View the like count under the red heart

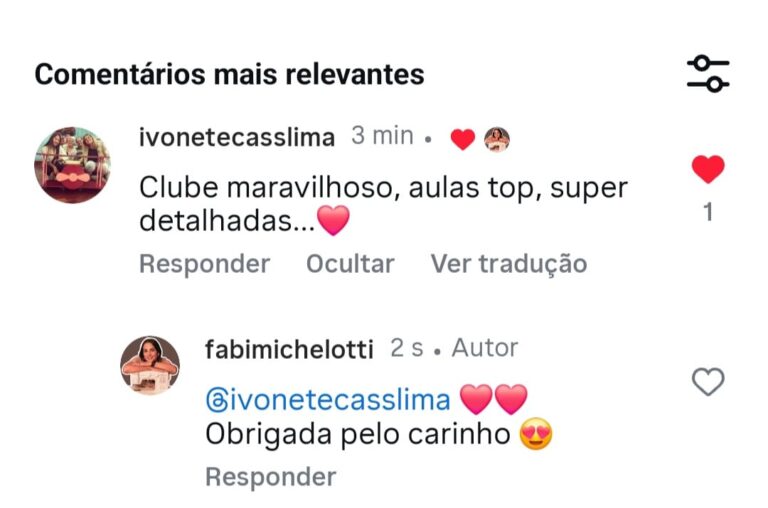[x=708, y=212]
